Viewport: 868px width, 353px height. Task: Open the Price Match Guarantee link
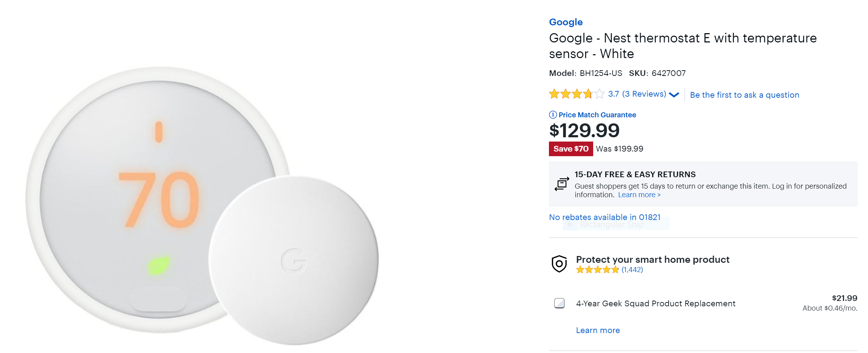[x=597, y=115]
